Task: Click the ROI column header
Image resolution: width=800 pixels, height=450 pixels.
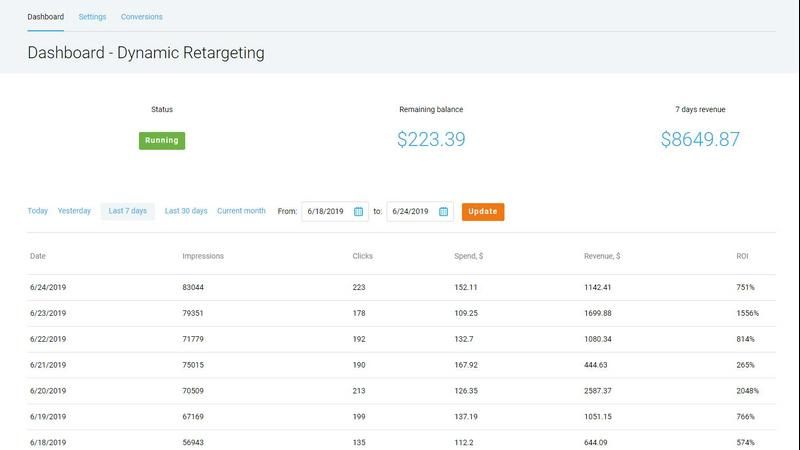Action: coord(742,256)
